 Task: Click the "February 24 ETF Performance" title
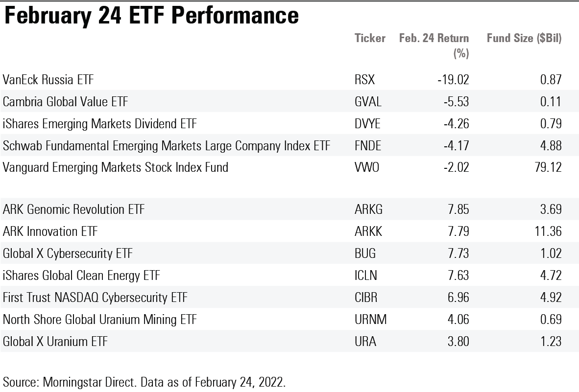(x=151, y=15)
